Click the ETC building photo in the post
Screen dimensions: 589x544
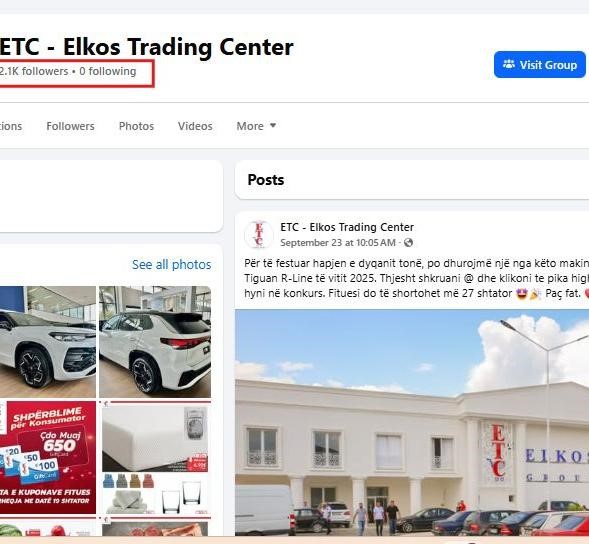click(x=412, y=423)
